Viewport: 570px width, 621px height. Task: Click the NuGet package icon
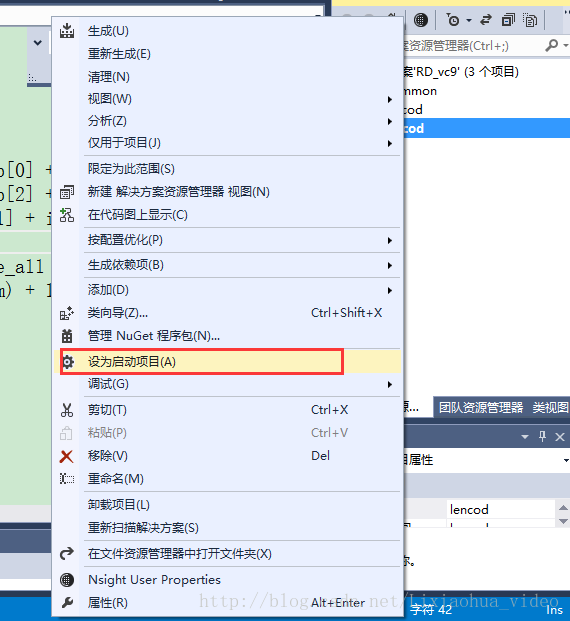tap(67, 336)
